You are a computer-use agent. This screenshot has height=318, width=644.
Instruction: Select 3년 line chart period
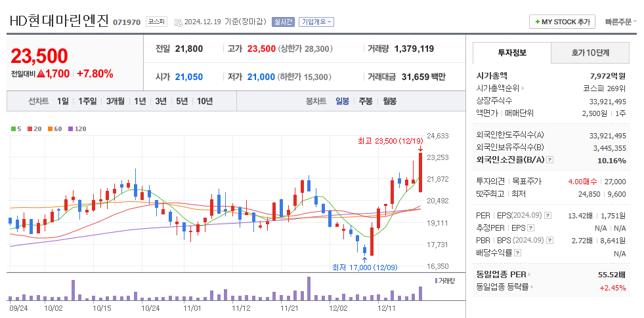[161, 101]
